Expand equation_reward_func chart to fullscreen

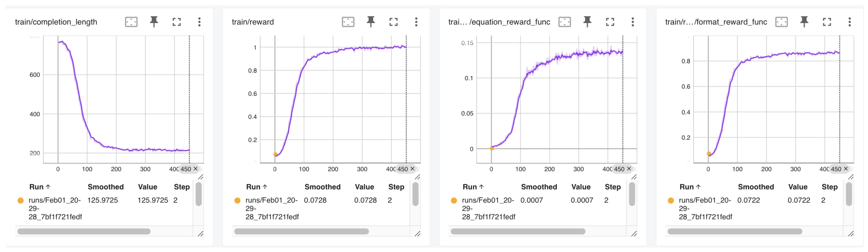point(610,22)
